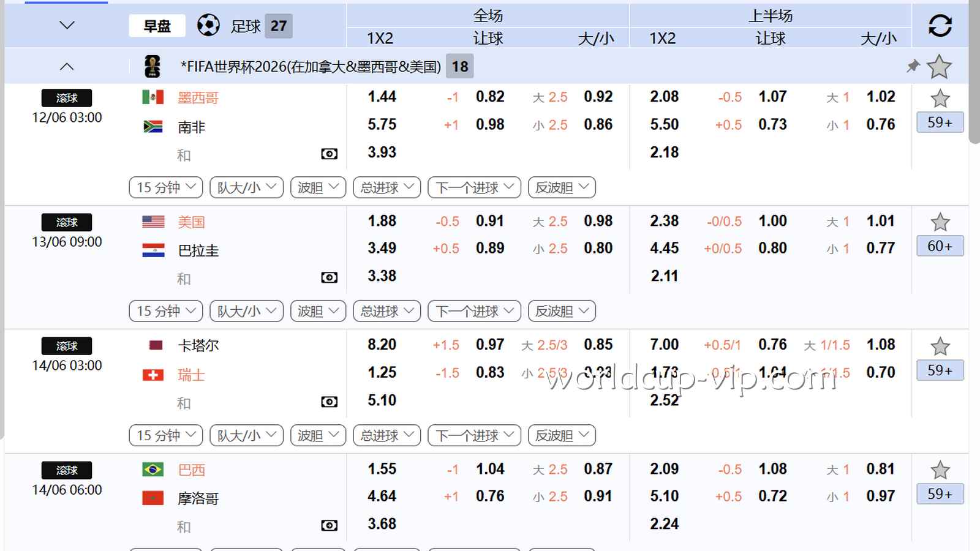Collapse the FIFA世界杯2026 league section
The height and width of the screenshot is (551, 980).
pyautogui.click(x=67, y=66)
